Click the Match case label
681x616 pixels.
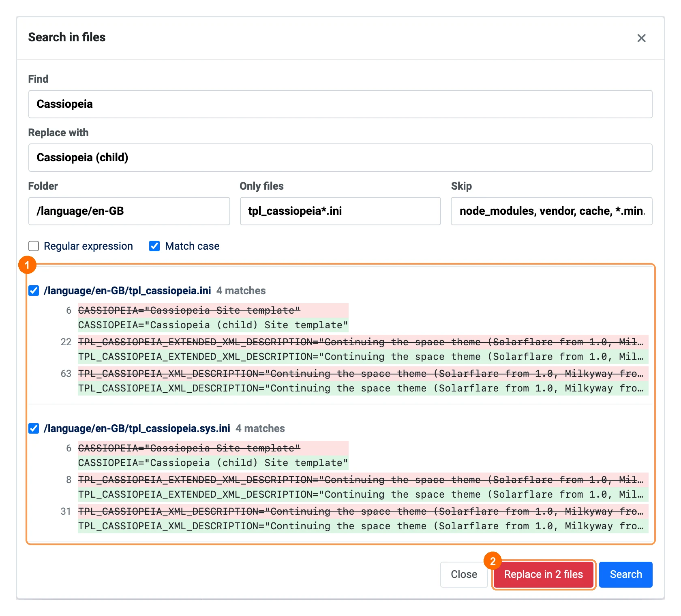pos(192,246)
